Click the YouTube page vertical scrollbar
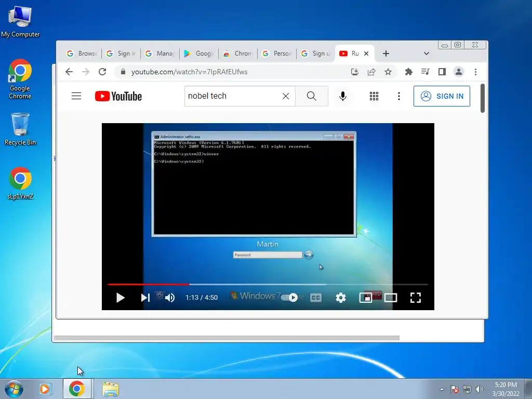The height and width of the screenshot is (399, 532). pos(483,98)
